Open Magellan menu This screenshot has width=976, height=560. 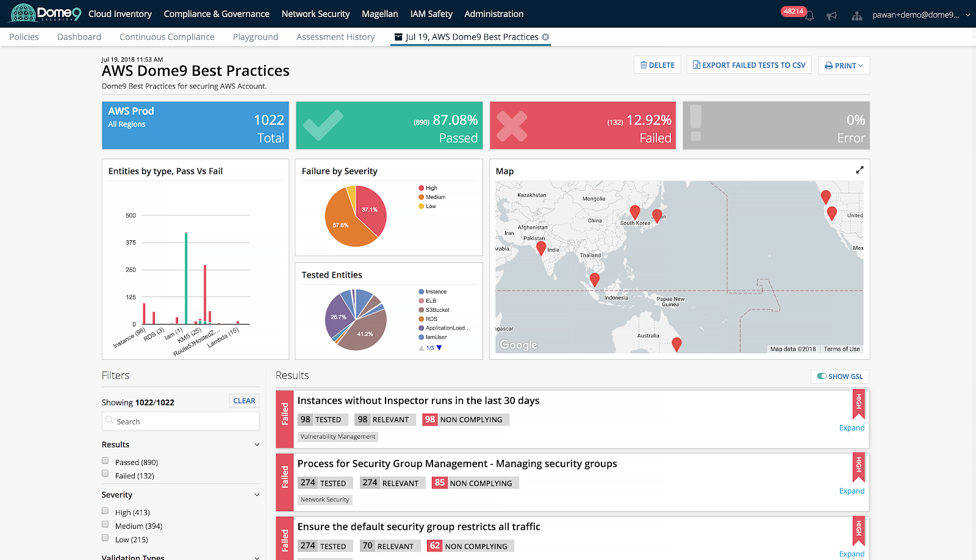click(379, 13)
